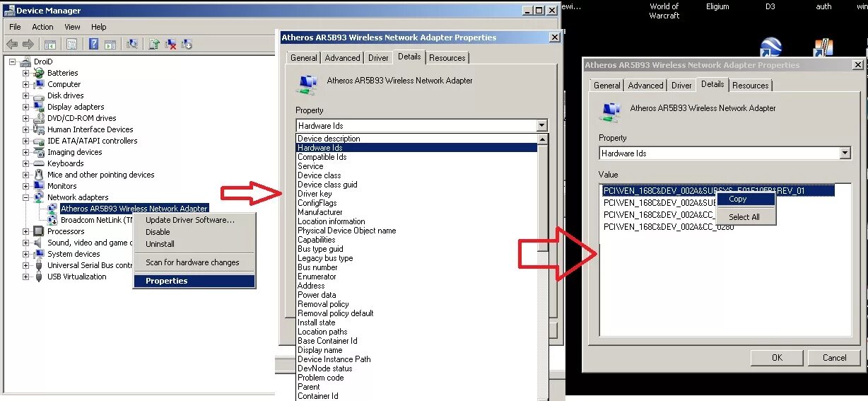Click the blue Help question-mark toolbar icon

pyautogui.click(x=93, y=44)
